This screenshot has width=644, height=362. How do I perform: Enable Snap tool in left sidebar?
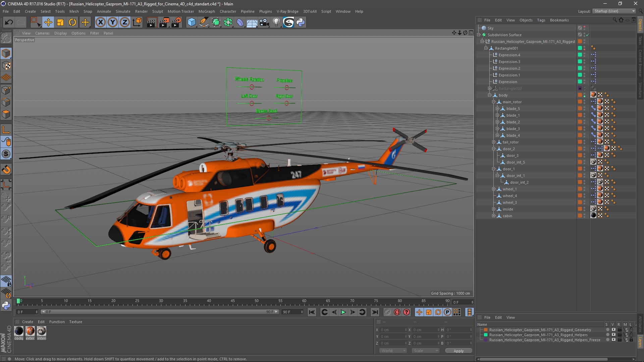[x=6, y=154]
